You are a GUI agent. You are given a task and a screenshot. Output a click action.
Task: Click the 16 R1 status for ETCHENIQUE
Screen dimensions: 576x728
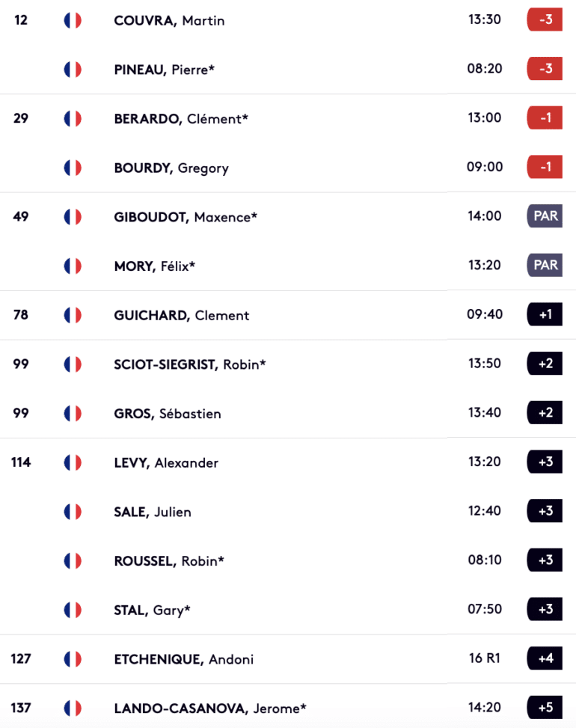[x=485, y=658]
